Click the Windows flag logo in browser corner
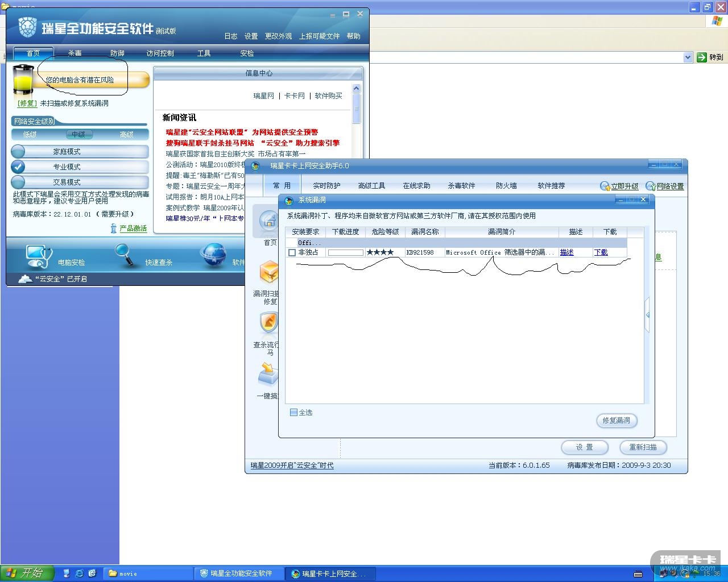728x582 pixels. (x=717, y=21)
